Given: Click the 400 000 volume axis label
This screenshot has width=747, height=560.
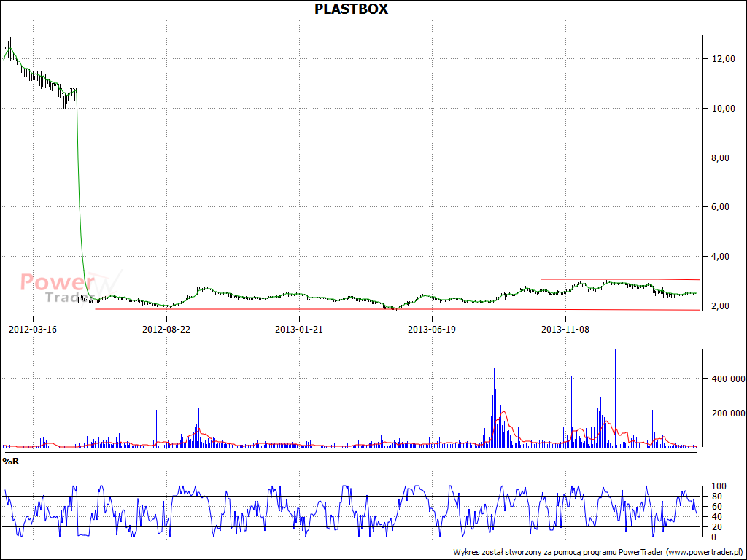Looking at the screenshot, I should pos(729,379).
